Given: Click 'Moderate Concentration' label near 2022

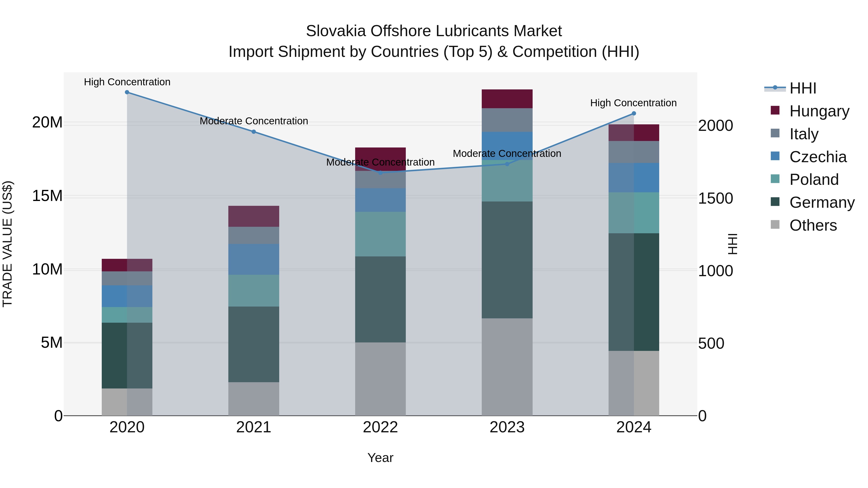Looking at the screenshot, I should 380,162.
